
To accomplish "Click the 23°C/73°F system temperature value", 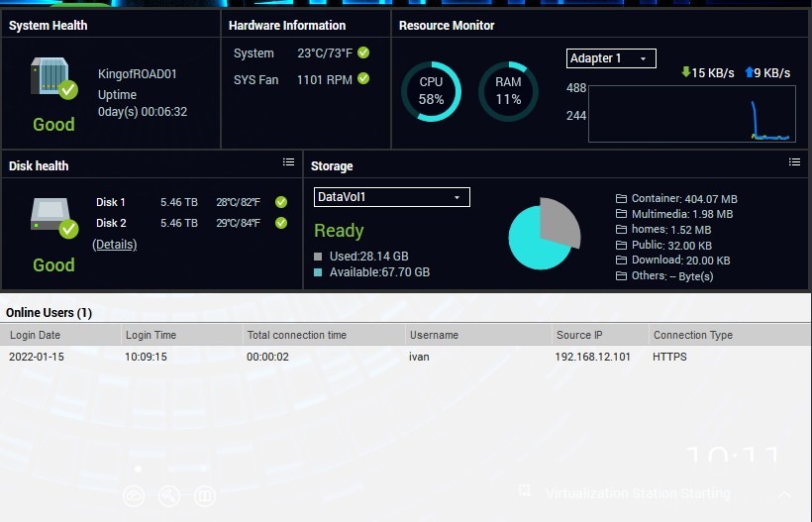I will (325, 53).
